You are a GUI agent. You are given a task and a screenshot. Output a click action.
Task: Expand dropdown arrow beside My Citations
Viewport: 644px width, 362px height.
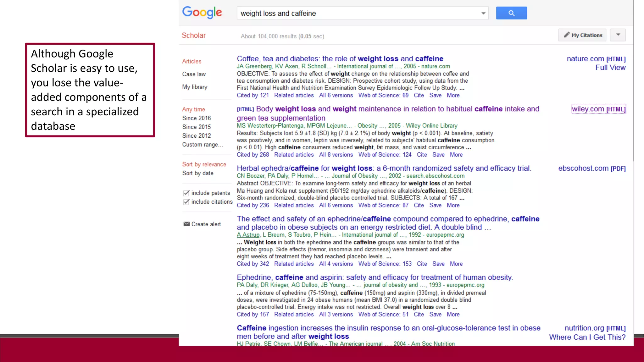click(618, 35)
